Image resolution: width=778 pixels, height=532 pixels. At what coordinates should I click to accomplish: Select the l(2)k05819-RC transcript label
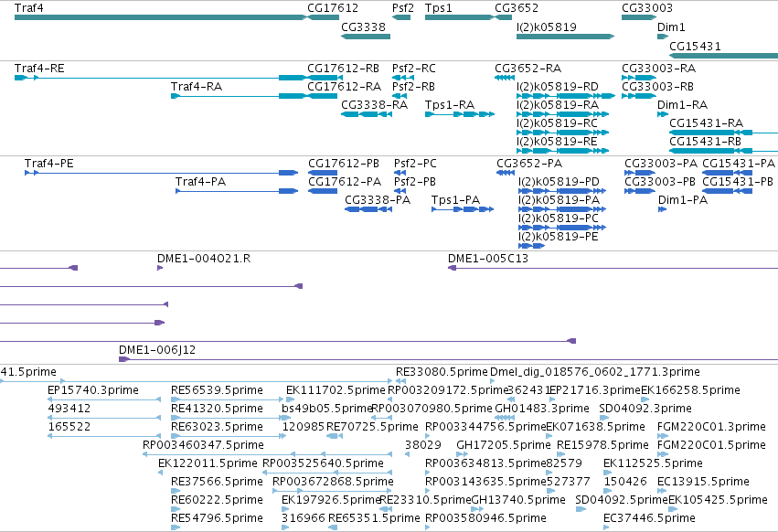tap(557, 123)
